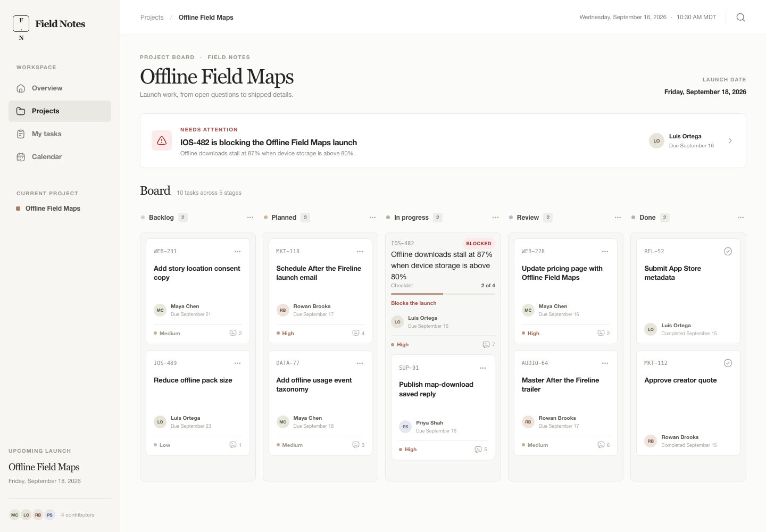
Task: Open IOS-482 blocking issue headline
Action: point(269,143)
